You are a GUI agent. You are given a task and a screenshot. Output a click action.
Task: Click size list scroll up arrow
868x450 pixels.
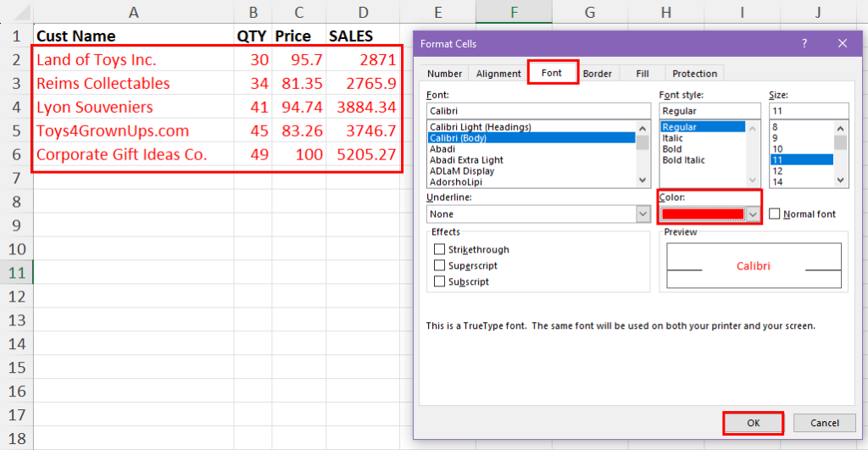(x=840, y=129)
